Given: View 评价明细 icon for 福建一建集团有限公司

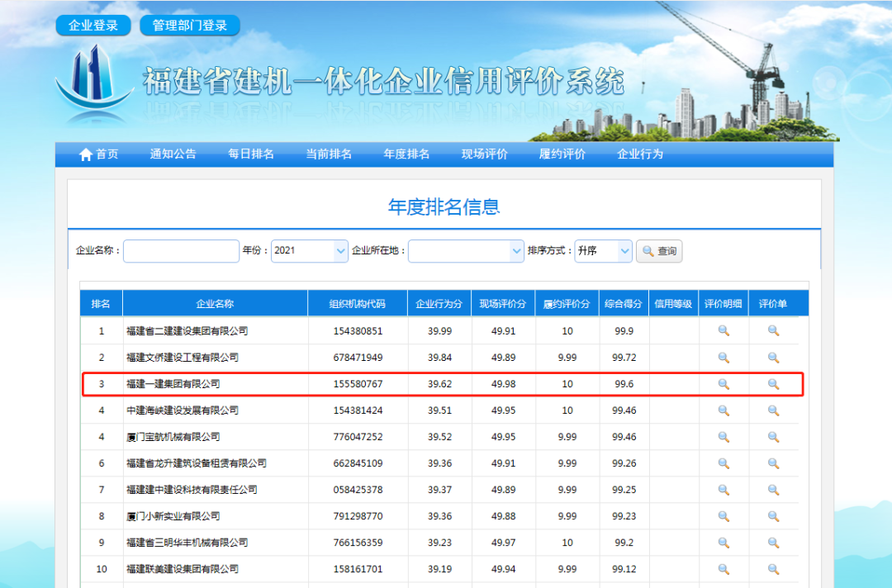Looking at the screenshot, I should click(724, 384).
